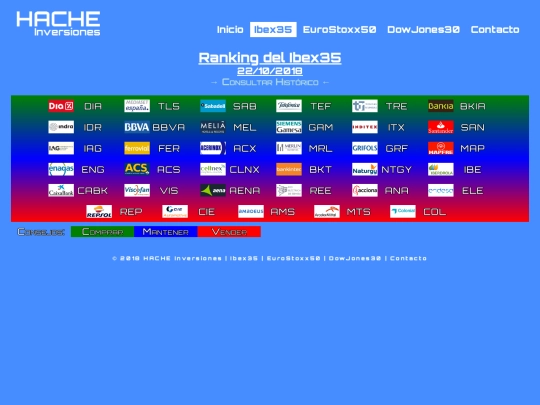Image resolution: width=540 pixels, height=405 pixels.
Task: Click the Viscofan logo
Action: [137, 190]
